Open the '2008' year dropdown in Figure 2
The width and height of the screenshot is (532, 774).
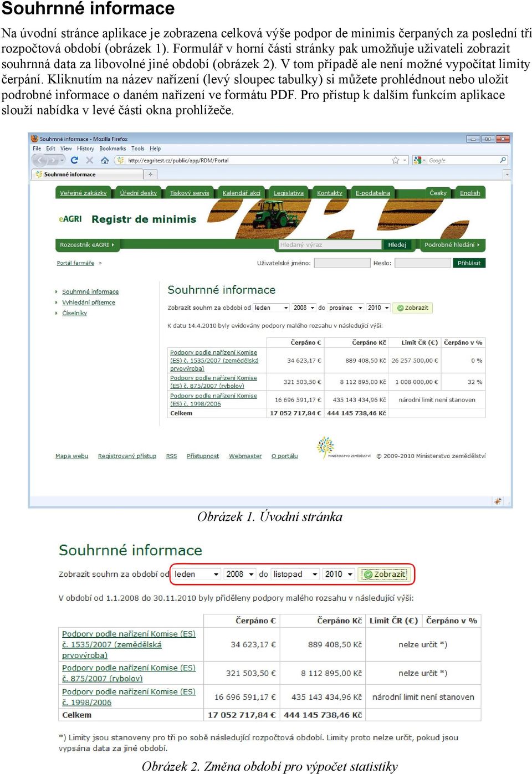(x=239, y=574)
